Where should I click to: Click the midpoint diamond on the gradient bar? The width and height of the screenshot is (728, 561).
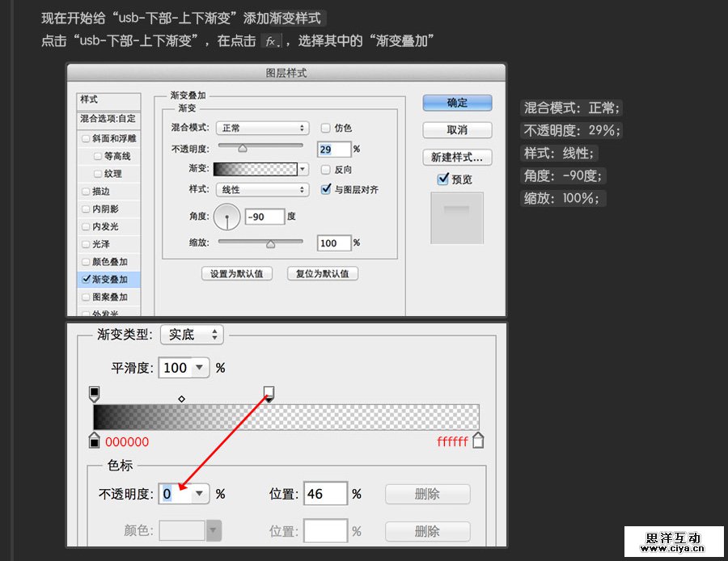(x=182, y=398)
